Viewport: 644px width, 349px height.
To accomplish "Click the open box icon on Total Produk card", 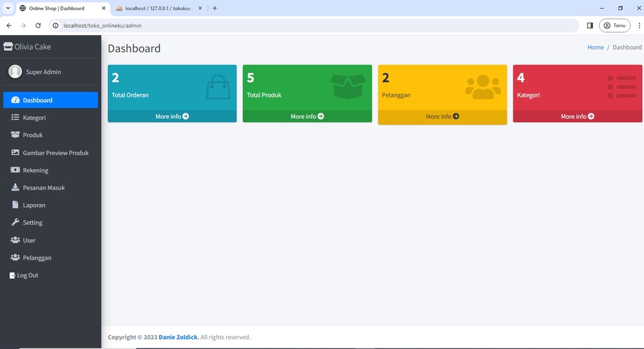I will point(348,87).
